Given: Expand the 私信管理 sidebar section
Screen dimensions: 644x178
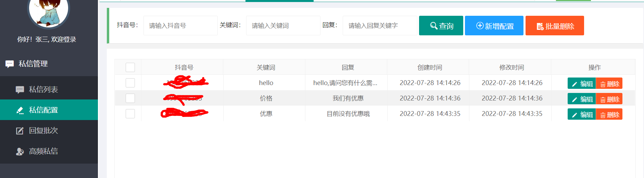Looking at the screenshot, I should [x=33, y=64].
